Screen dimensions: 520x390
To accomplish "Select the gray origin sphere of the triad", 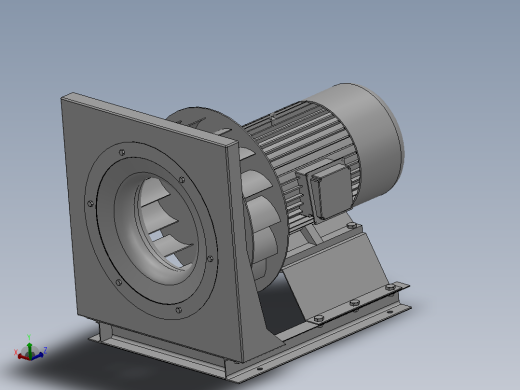I will 30,352.
